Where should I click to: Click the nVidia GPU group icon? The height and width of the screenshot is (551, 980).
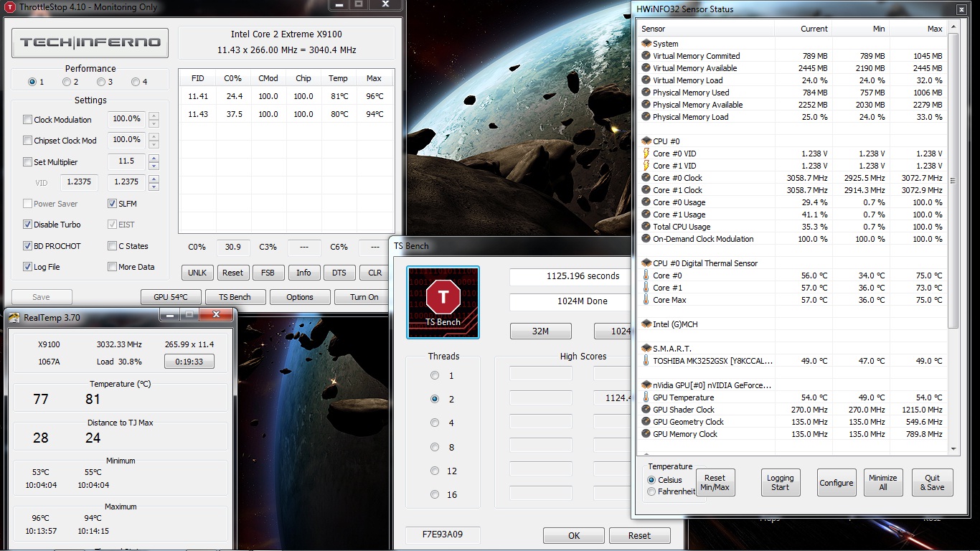[646, 385]
